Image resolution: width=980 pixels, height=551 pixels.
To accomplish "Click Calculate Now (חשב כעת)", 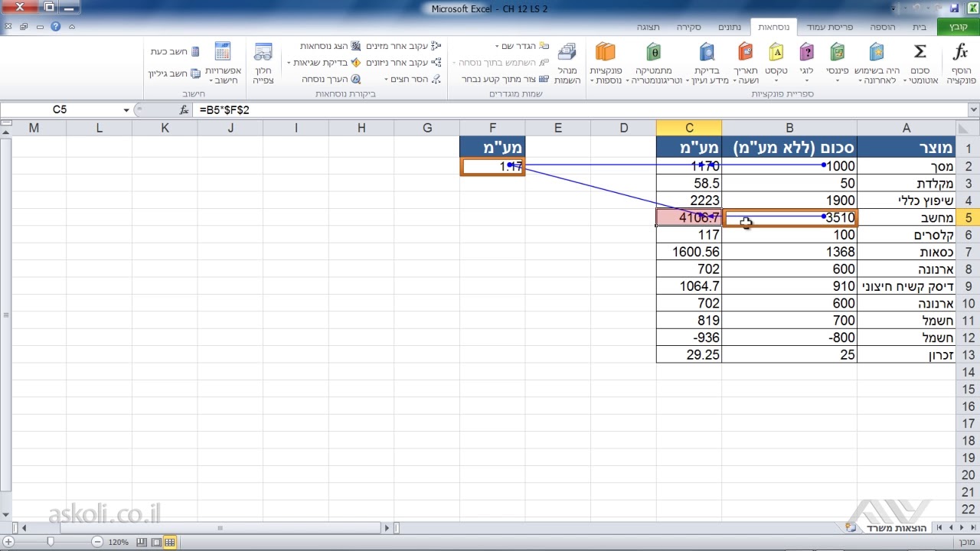I will (175, 51).
